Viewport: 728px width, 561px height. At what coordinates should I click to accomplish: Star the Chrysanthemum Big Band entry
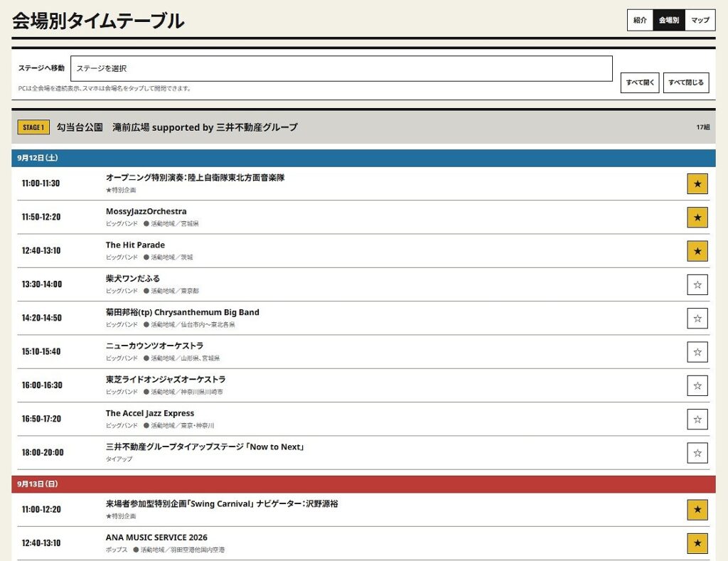point(697,319)
